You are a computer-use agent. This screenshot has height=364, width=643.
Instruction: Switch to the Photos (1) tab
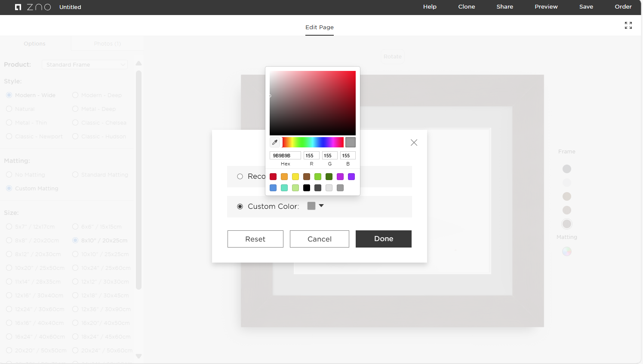click(108, 44)
